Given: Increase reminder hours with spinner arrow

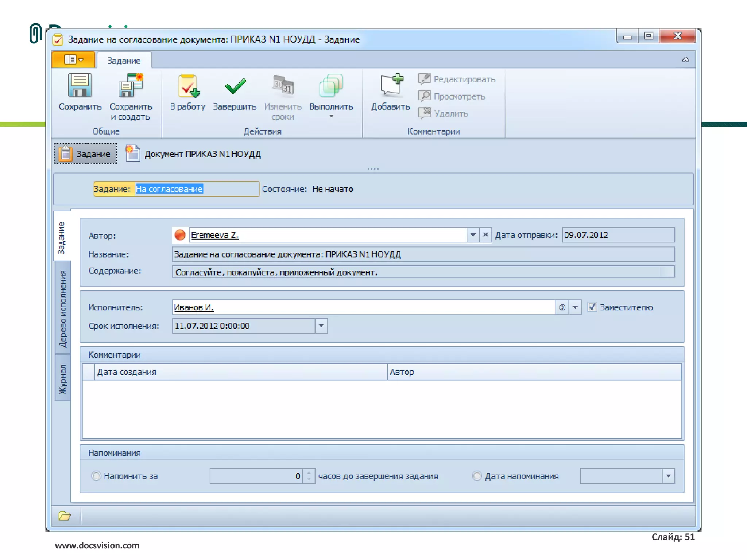Looking at the screenshot, I should [309, 472].
